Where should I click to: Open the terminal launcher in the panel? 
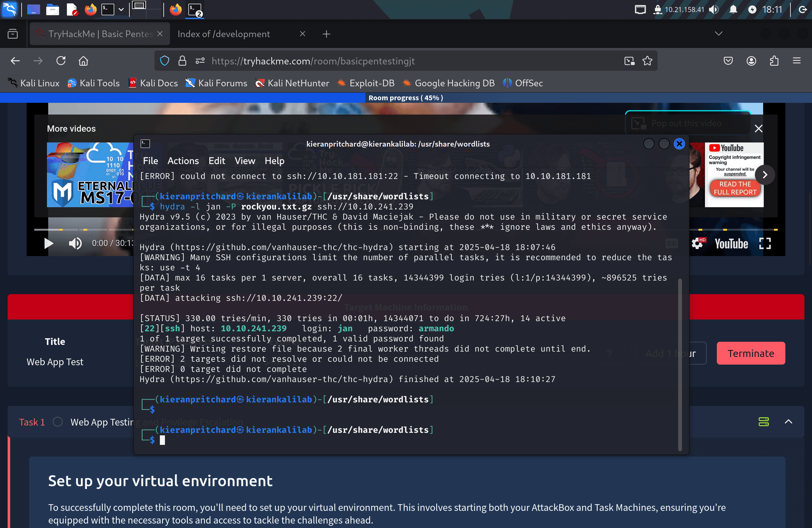108,10
